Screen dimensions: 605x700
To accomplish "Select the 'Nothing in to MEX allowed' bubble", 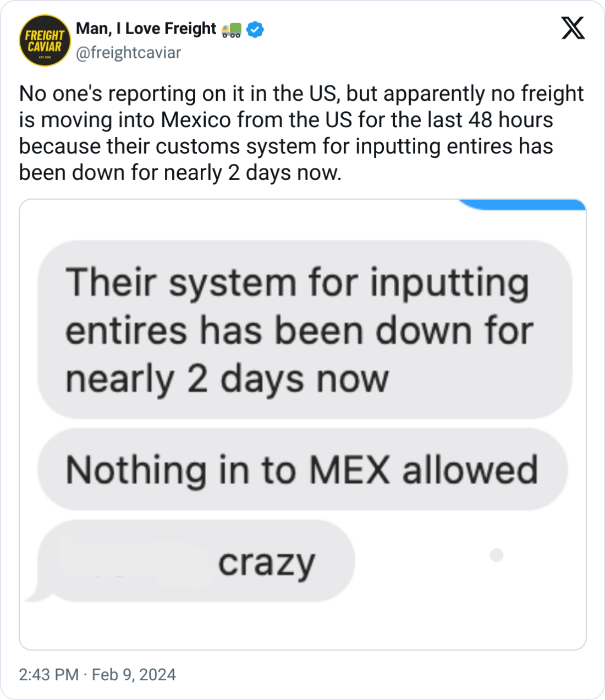I will tap(302, 469).
